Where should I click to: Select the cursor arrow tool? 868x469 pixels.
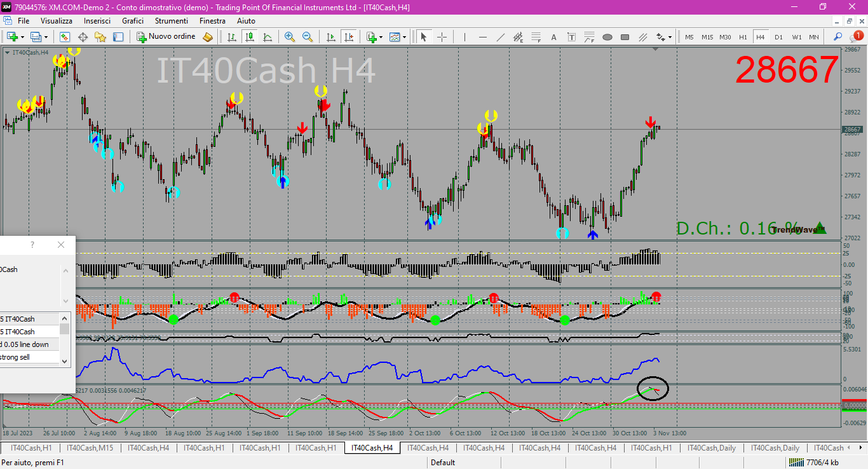(424, 37)
